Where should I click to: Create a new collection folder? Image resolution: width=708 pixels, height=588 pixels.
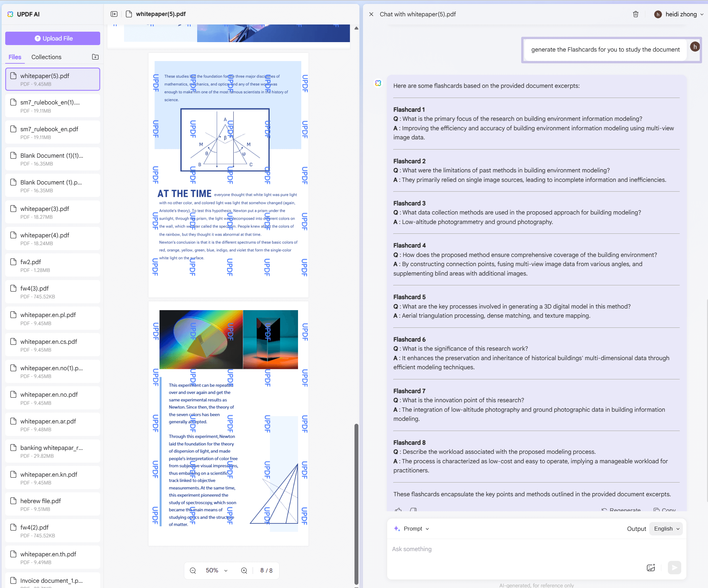95,56
